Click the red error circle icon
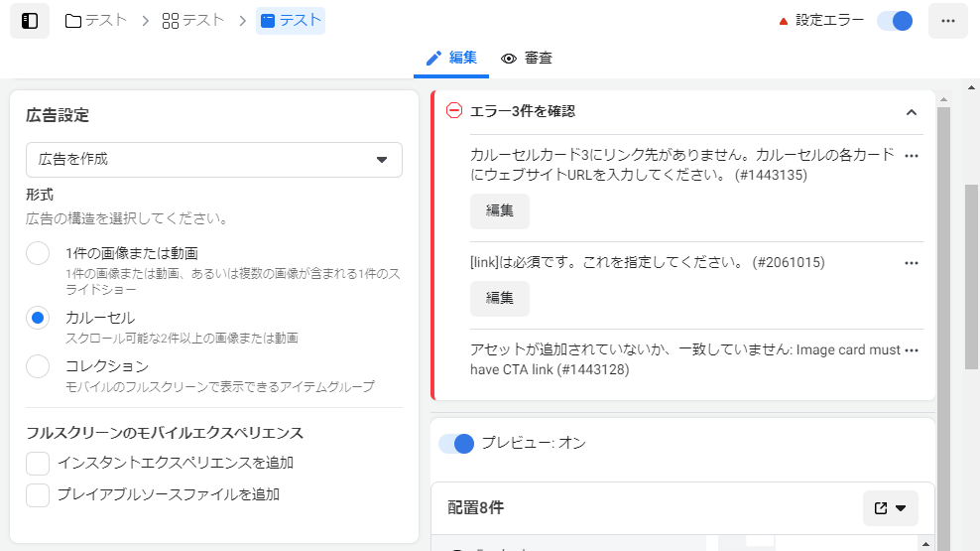This screenshot has width=980, height=551. pyautogui.click(x=453, y=111)
